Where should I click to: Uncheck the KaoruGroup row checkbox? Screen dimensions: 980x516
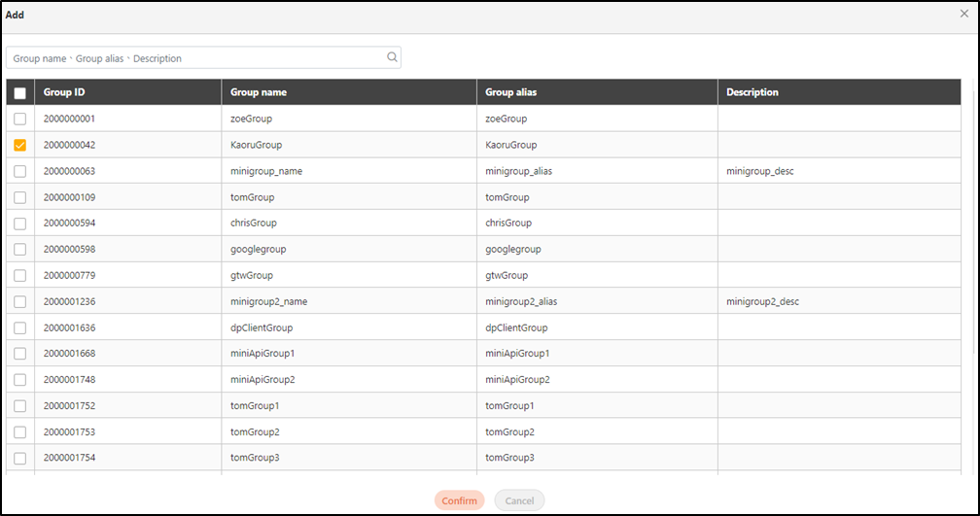click(x=20, y=145)
